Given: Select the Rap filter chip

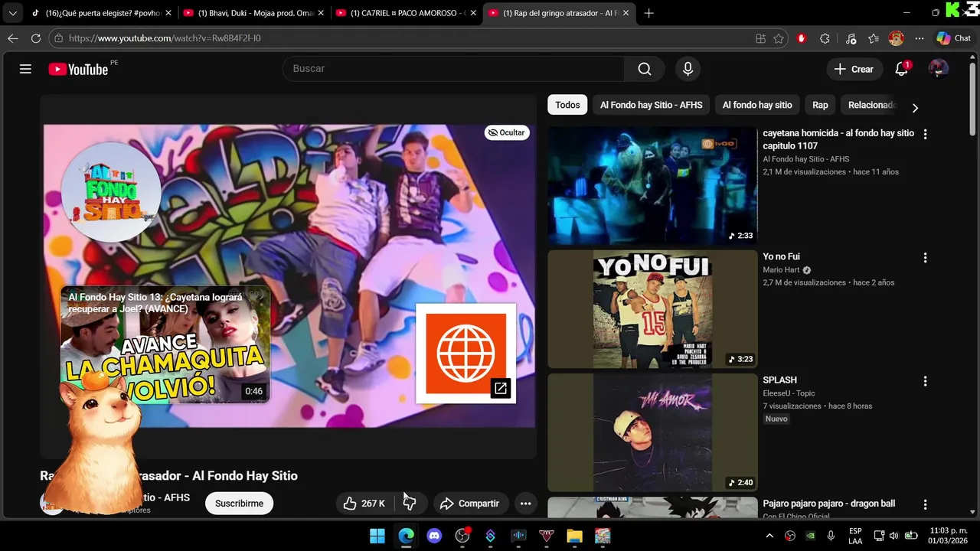Looking at the screenshot, I should point(820,105).
